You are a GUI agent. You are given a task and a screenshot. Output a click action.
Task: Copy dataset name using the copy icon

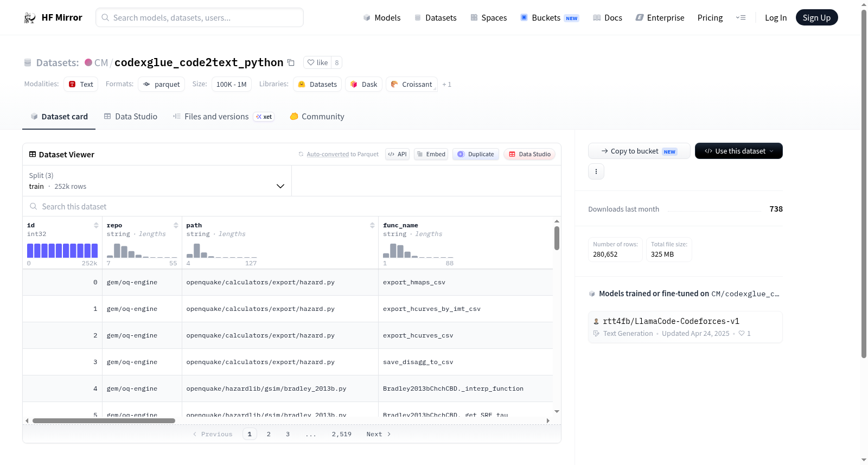291,62
